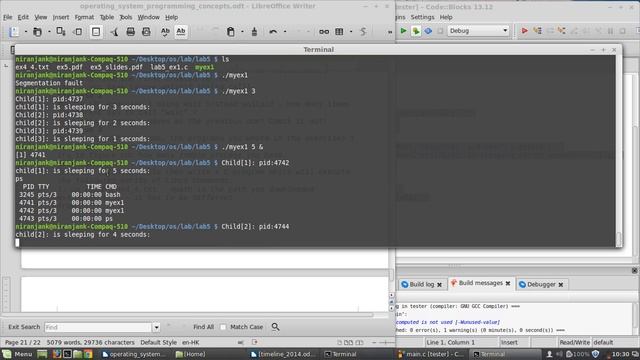The width and height of the screenshot is (640, 360).
Task: Click the volume icon in system tray
Action: pyautogui.click(x=559, y=354)
